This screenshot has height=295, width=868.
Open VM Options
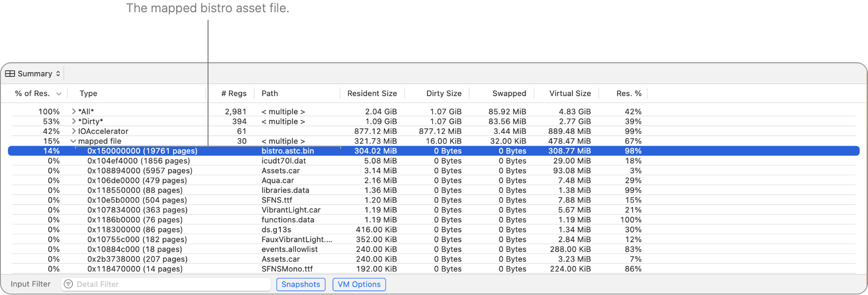pos(359,284)
